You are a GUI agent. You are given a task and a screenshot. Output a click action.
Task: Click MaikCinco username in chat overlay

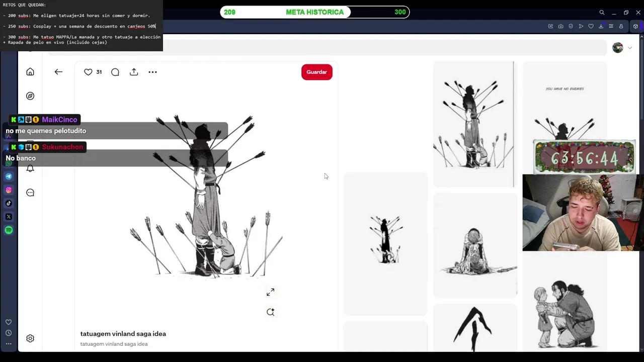[x=59, y=120]
